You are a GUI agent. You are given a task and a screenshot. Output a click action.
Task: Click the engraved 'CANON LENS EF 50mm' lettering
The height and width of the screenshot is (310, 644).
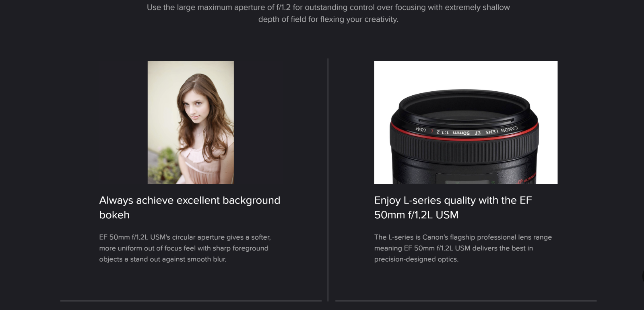click(467, 131)
